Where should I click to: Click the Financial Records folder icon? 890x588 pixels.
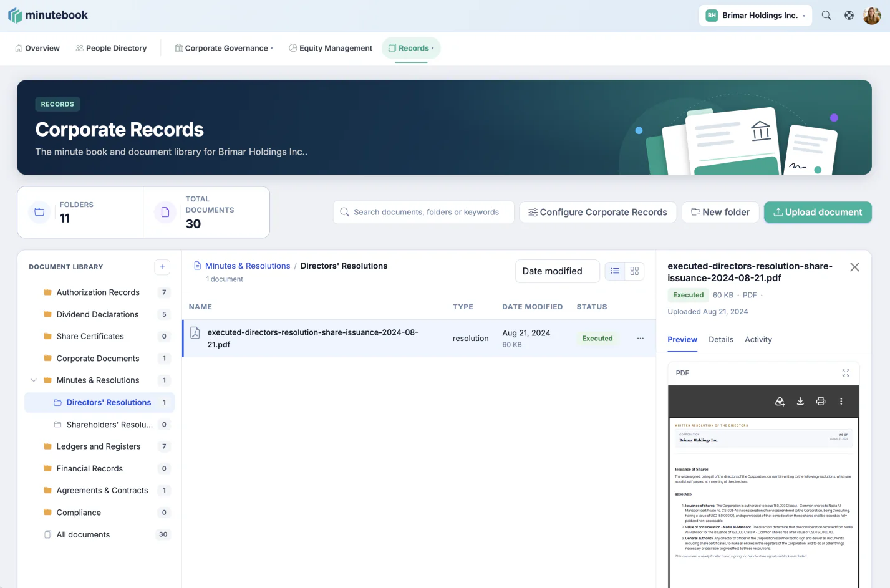coord(47,468)
